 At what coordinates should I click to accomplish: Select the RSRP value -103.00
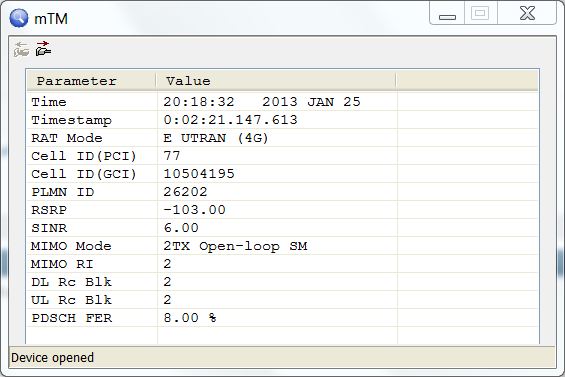tap(195, 210)
